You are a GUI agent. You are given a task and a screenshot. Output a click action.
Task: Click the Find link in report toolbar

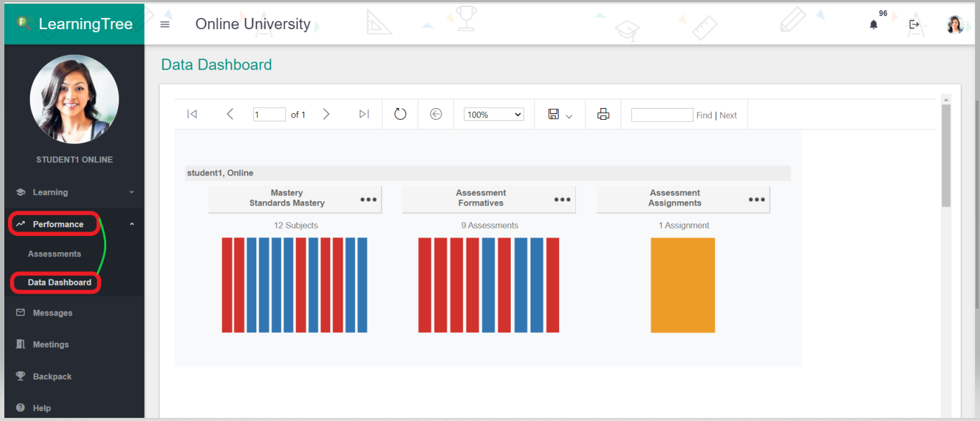(704, 115)
